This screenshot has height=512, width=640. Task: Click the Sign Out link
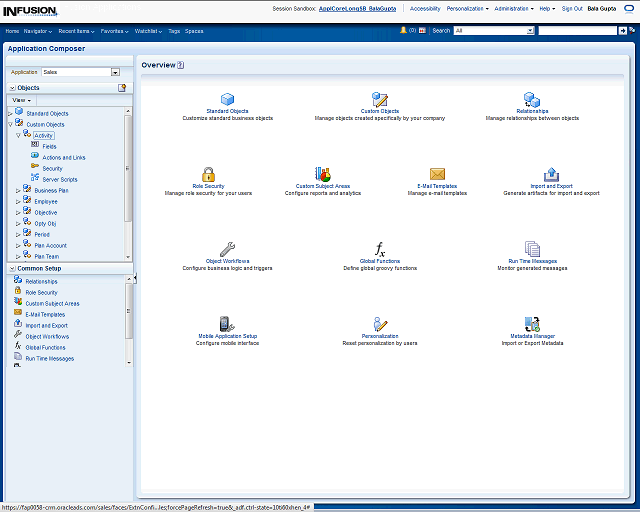(x=572, y=8)
